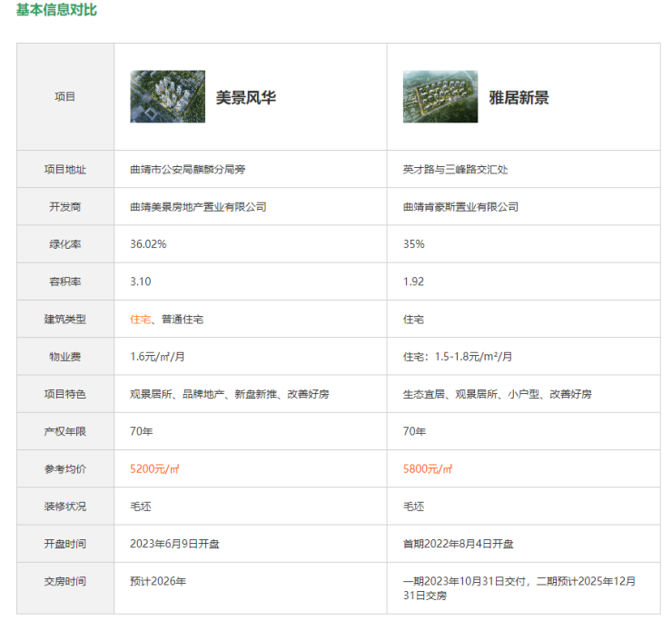Select the 物业费 row label
This screenshot has width=672, height=621.
[x=65, y=357]
